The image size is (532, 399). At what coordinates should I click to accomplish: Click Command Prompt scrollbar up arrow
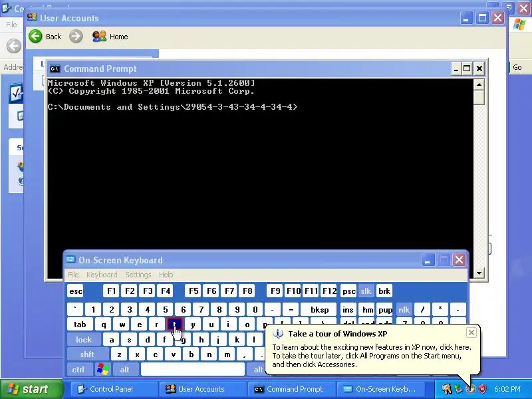tap(479, 84)
